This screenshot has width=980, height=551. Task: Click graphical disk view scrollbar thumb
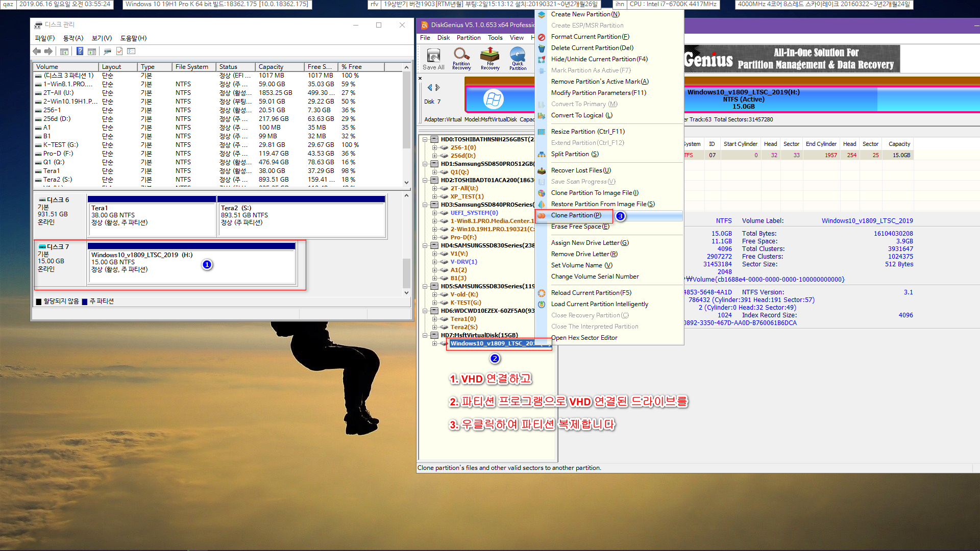pyautogui.click(x=406, y=273)
